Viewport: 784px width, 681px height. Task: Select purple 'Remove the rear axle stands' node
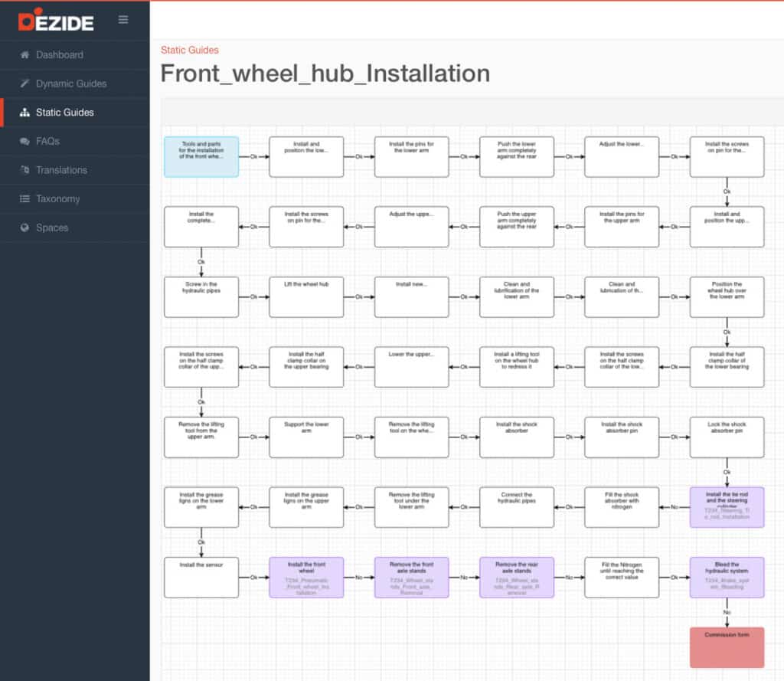coord(517,578)
